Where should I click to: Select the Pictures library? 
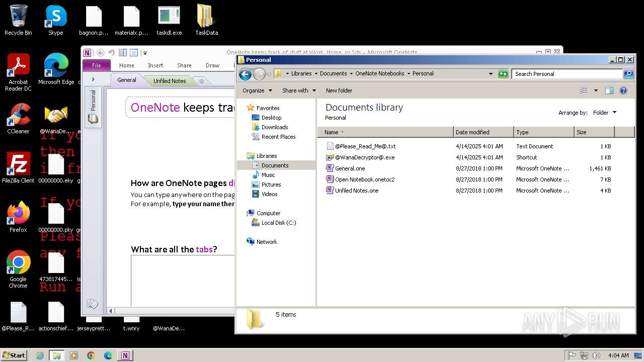[x=271, y=185]
